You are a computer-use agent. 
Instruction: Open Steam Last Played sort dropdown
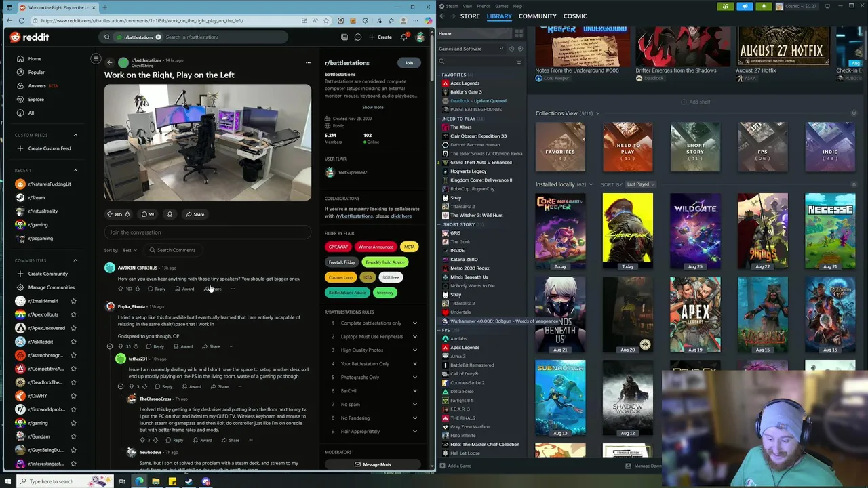point(640,184)
